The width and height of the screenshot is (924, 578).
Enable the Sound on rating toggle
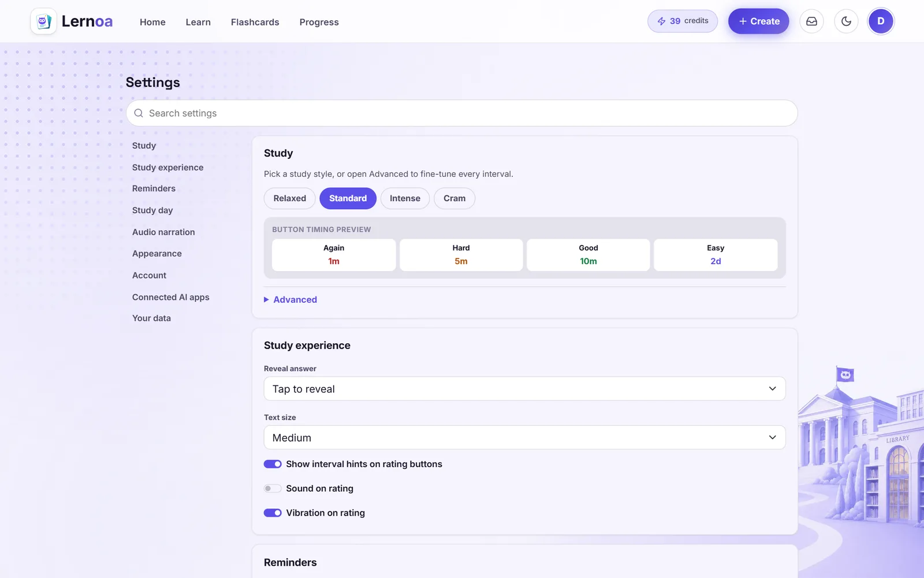point(273,488)
